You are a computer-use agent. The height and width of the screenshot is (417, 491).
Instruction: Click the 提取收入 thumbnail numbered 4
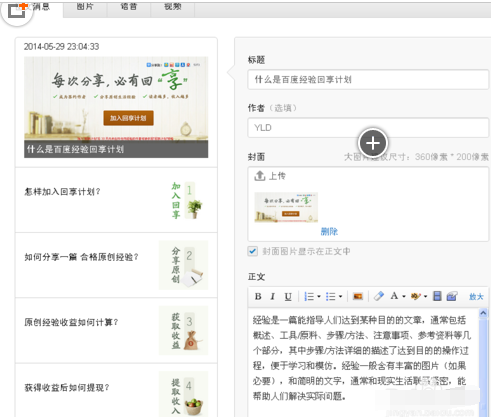[x=184, y=394]
